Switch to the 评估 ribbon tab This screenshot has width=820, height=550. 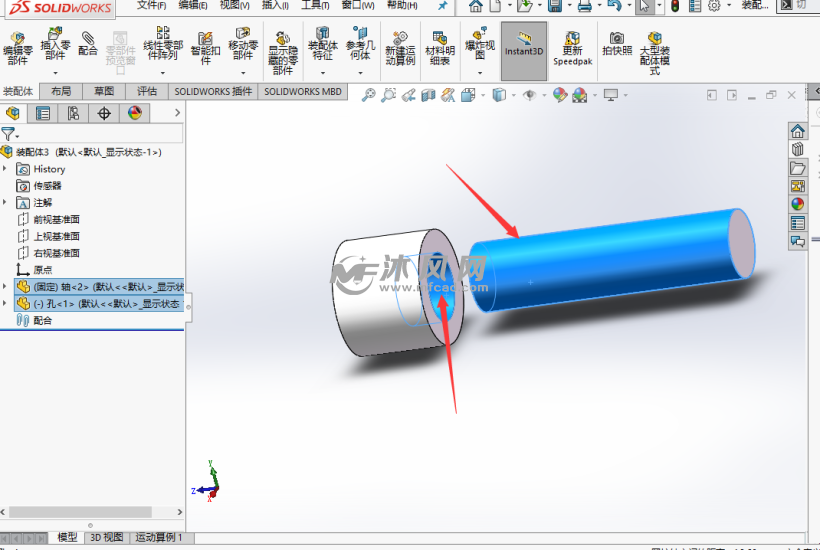[147, 91]
